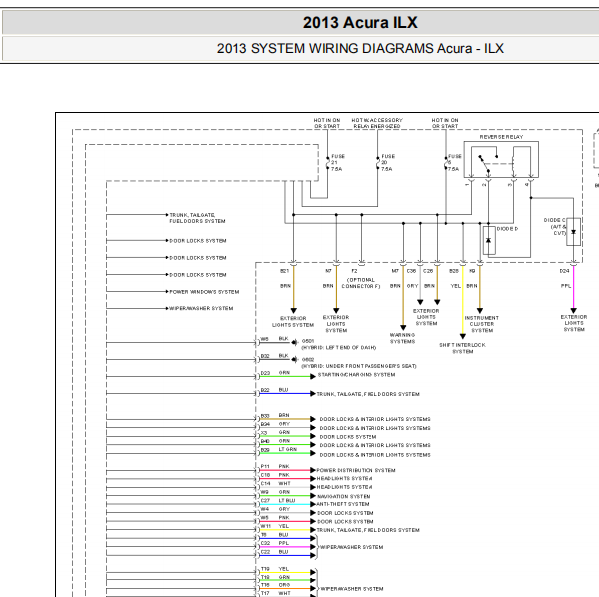Click the SHIFT INTERLOCK SYSTEM label

(462, 348)
